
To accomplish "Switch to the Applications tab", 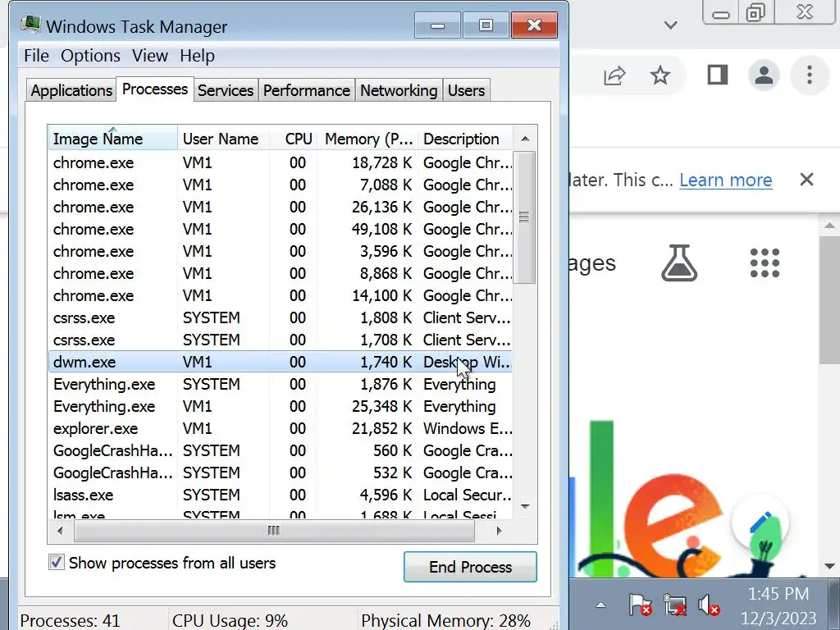I will [x=71, y=90].
